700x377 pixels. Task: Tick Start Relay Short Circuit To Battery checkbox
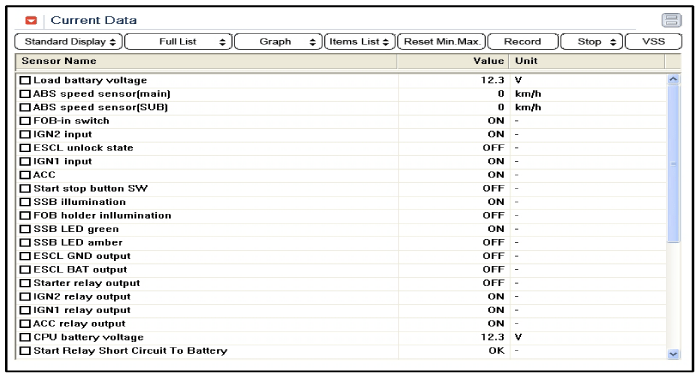(25, 351)
